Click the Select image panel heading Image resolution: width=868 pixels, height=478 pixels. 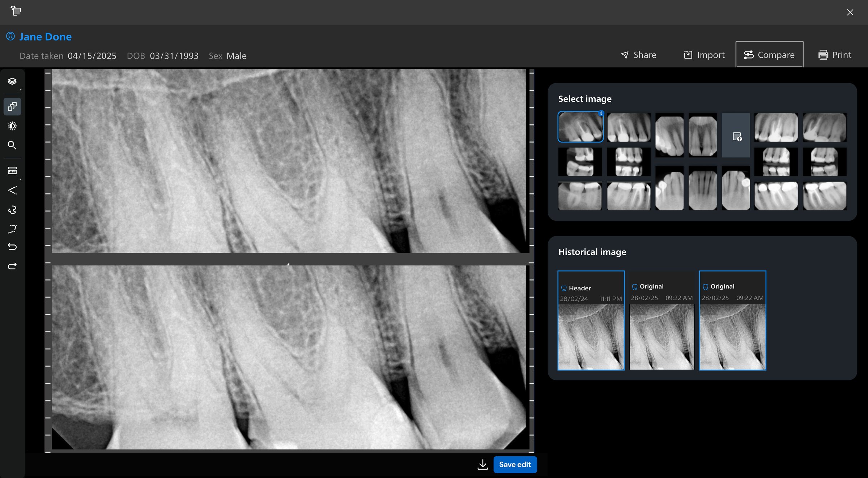[585, 99]
